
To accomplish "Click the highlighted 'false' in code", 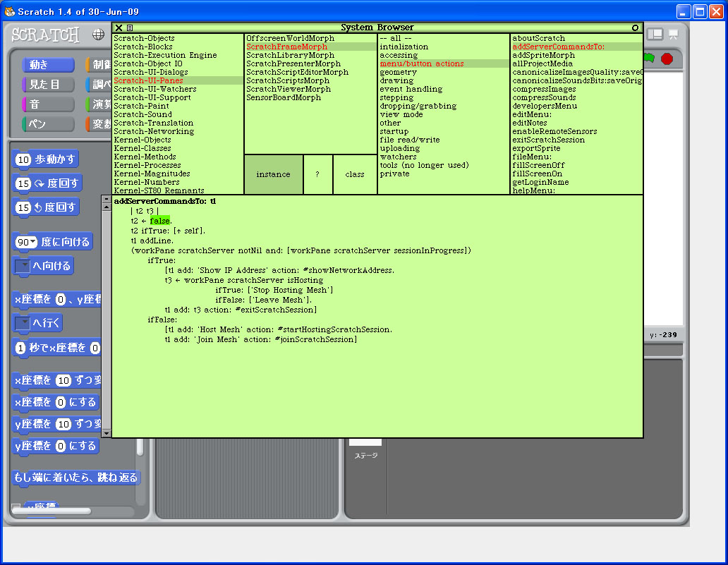I will (159, 221).
